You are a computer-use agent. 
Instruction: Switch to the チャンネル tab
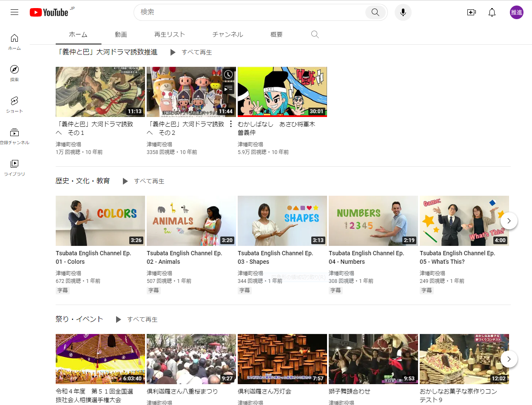[228, 34]
